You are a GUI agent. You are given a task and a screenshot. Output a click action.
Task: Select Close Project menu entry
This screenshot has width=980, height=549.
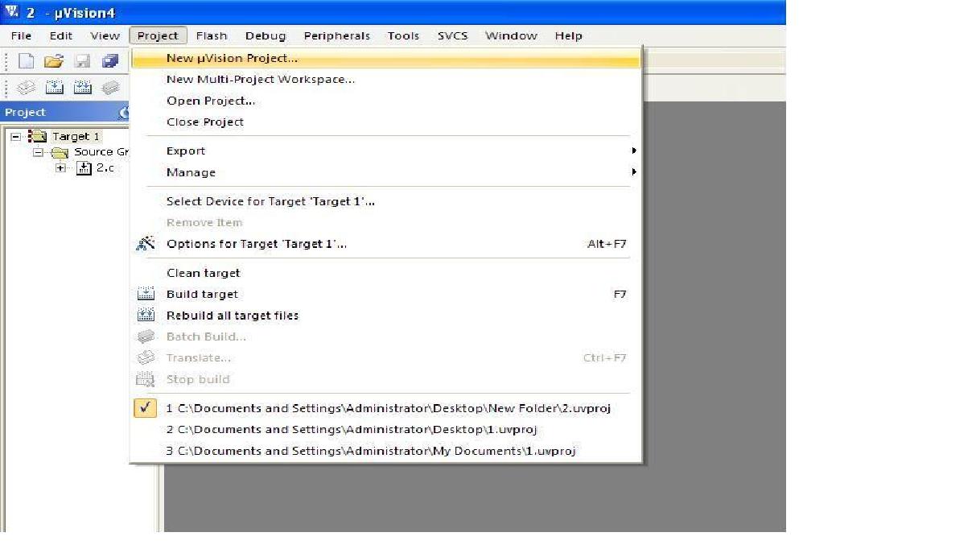pyautogui.click(x=204, y=122)
